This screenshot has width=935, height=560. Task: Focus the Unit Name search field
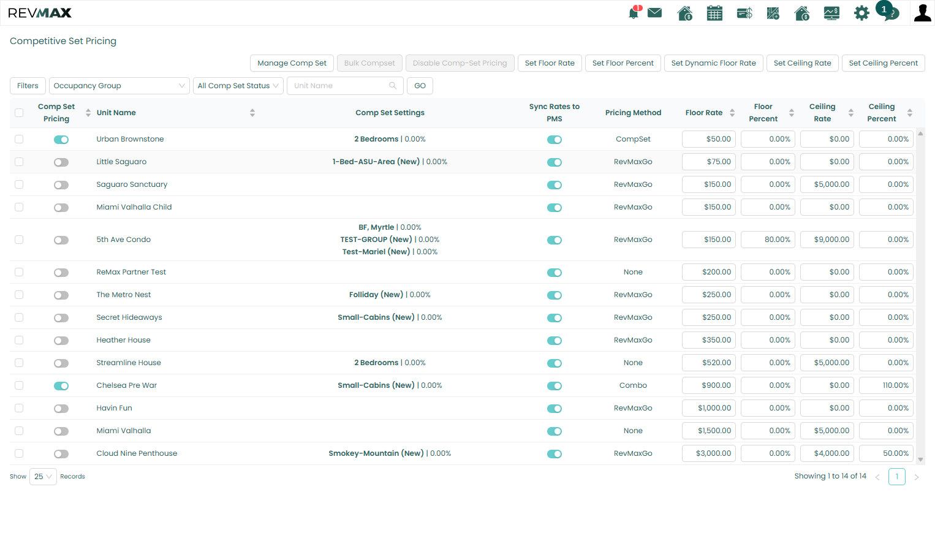[x=345, y=86]
